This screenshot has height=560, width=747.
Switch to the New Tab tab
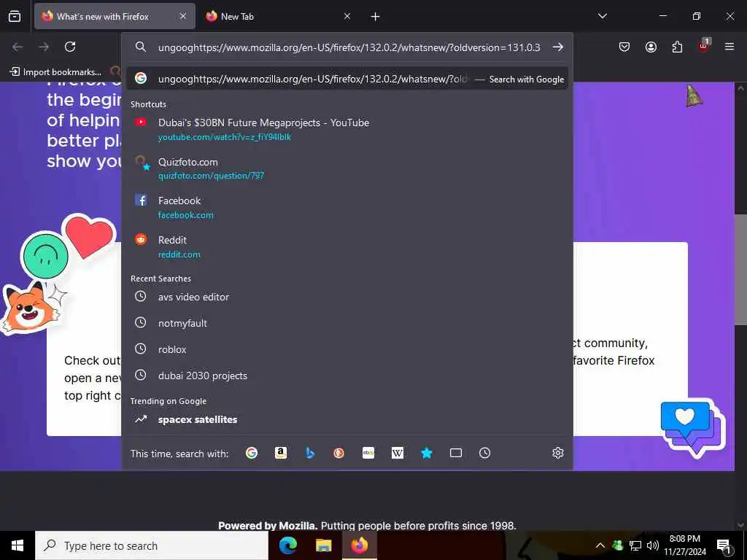click(278, 17)
